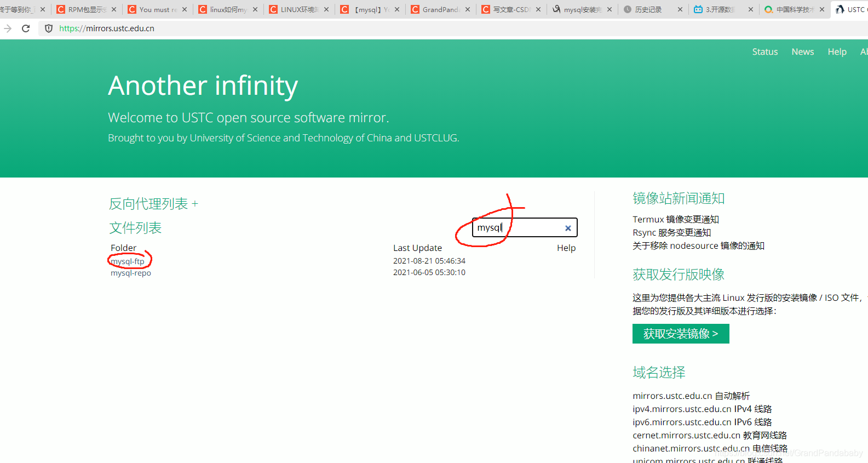Close the 'linux如何my' tab
868x463 pixels.
255,9
